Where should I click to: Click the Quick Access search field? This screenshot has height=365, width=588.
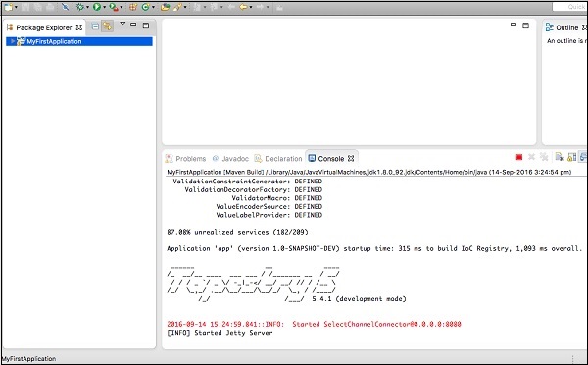569,7
